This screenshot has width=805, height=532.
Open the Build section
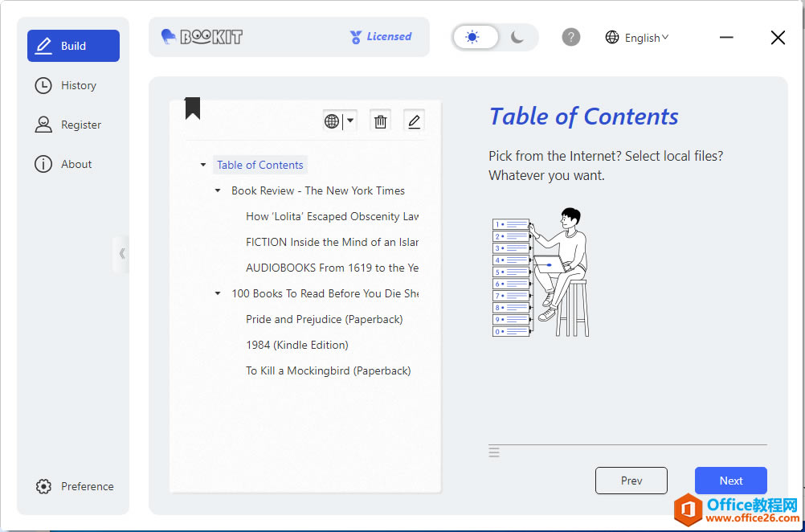(x=73, y=46)
